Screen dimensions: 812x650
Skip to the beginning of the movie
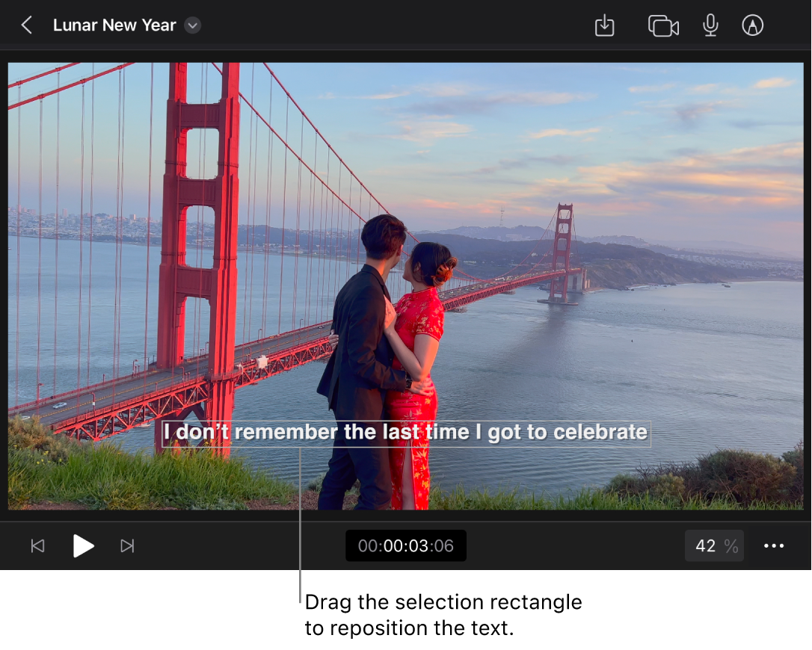pos(38,545)
